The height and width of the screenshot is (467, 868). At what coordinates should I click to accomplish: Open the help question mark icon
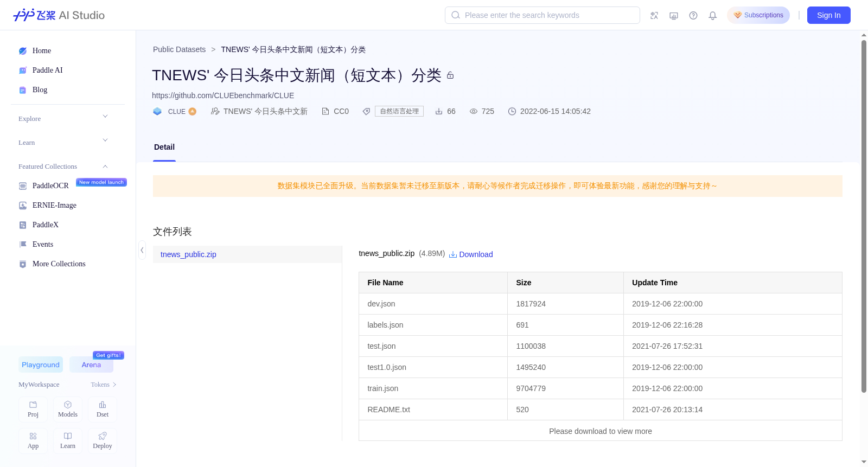click(x=693, y=15)
